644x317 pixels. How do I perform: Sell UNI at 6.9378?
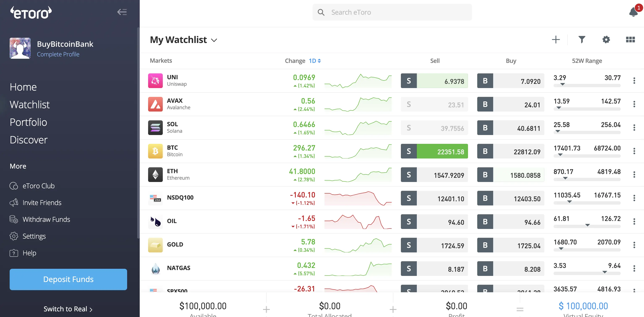pyautogui.click(x=434, y=81)
